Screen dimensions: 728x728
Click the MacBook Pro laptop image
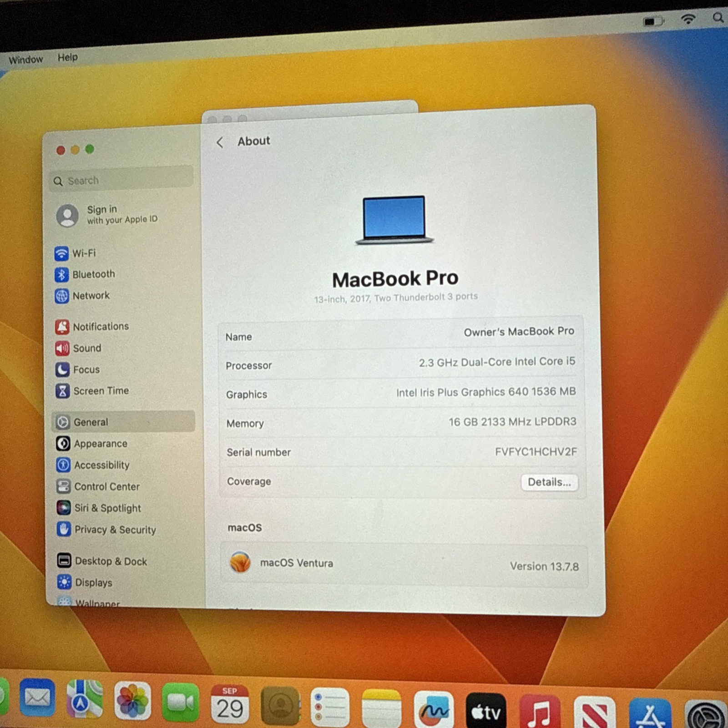click(x=394, y=220)
